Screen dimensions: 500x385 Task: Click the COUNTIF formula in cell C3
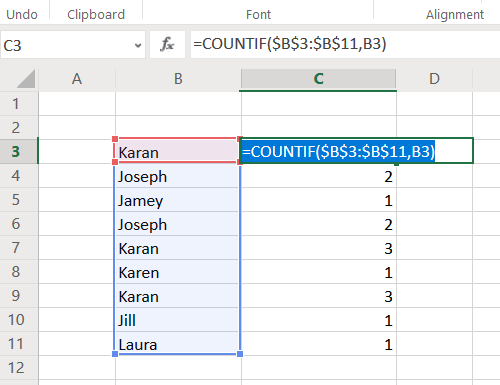(x=338, y=151)
